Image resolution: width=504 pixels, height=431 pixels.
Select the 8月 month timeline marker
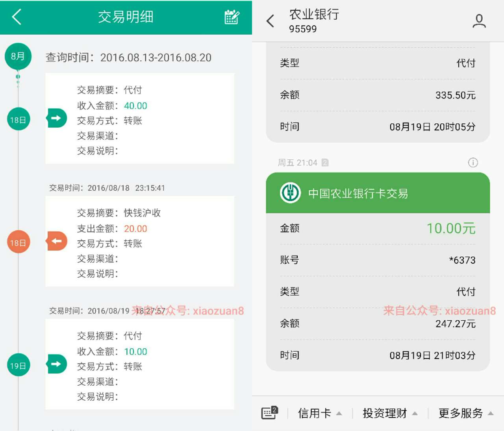18,56
